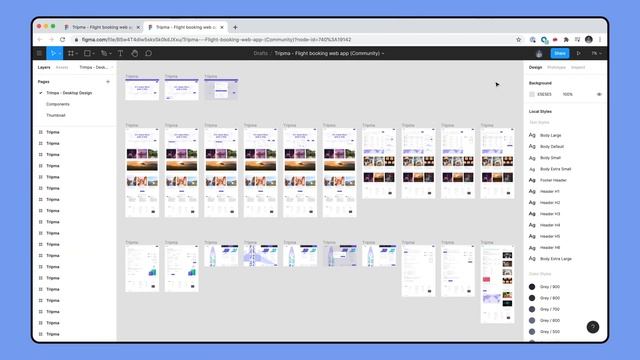This screenshot has width=640, height=360.
Task: Select the Body Default text style
Action: point(551,147)
